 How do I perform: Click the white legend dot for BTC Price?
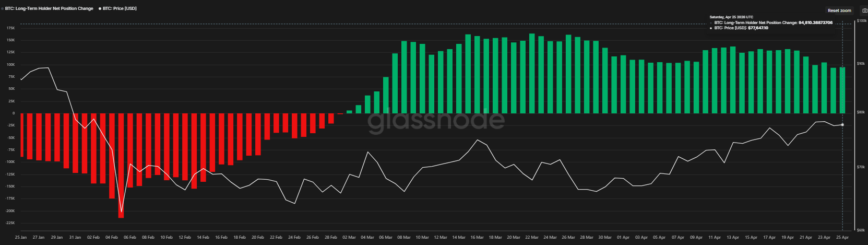pos(100,8)
